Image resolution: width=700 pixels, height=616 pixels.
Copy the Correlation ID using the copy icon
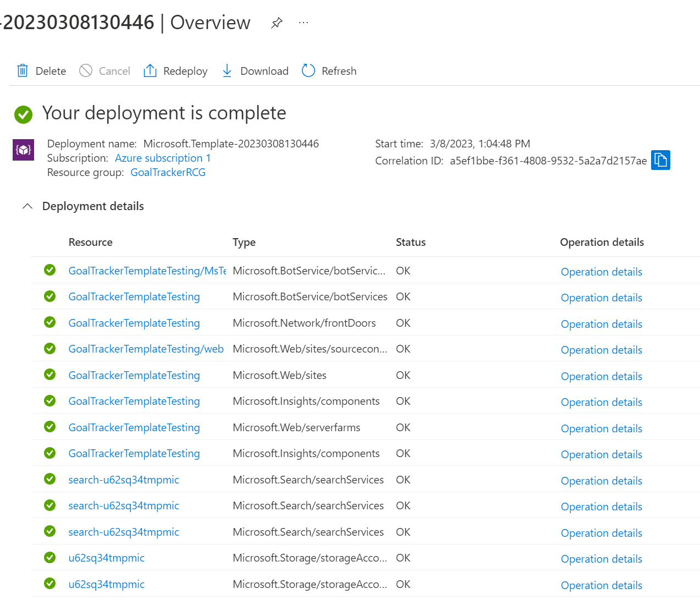660,160
